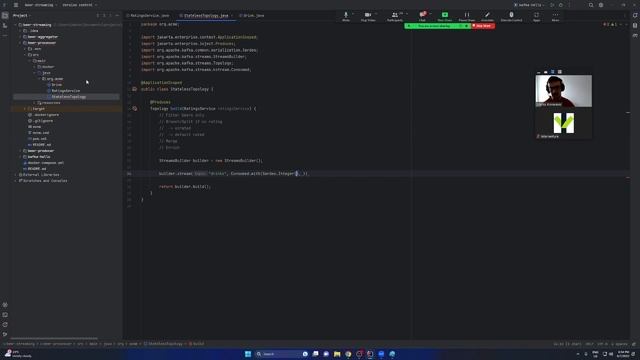Open Windows Start menu

(248, 354)
